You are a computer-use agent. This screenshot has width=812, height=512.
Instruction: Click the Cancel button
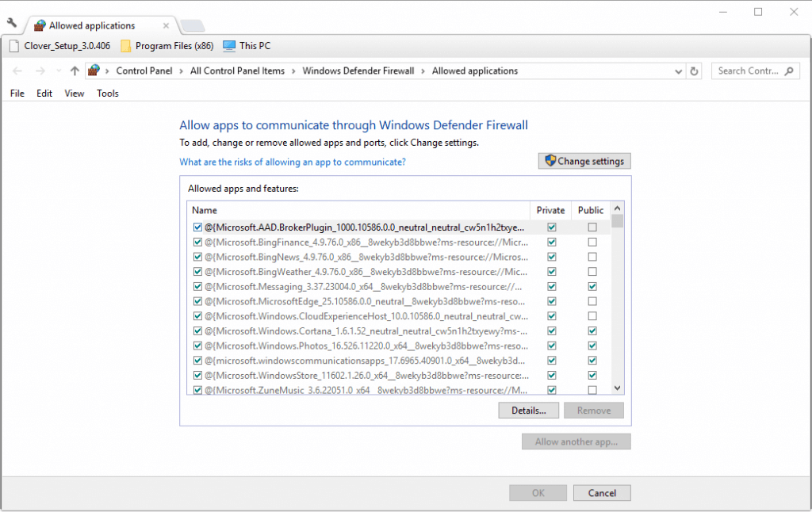pyautogui.click(x=602, y=493)
